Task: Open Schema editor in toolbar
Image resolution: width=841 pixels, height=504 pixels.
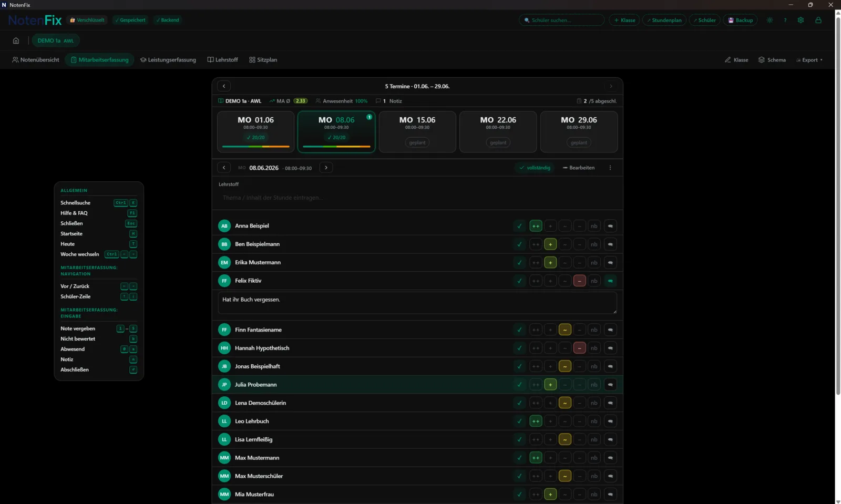Action: [x=772, y=60]
